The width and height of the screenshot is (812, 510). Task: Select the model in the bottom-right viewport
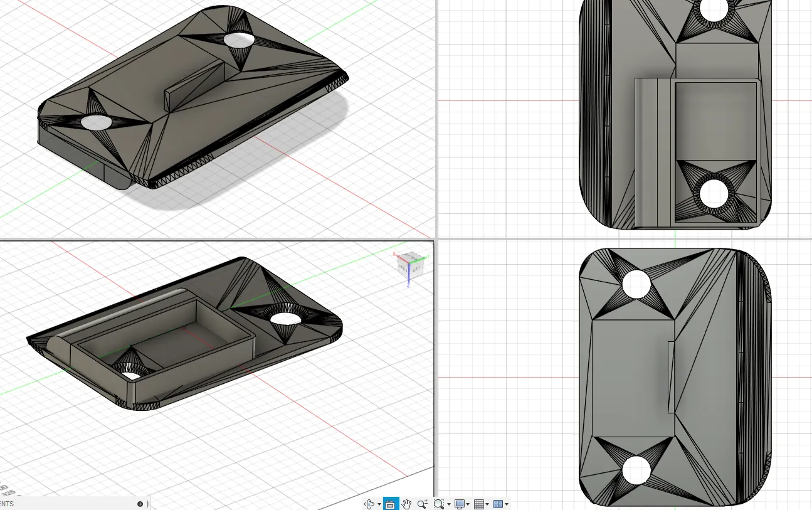675,377
